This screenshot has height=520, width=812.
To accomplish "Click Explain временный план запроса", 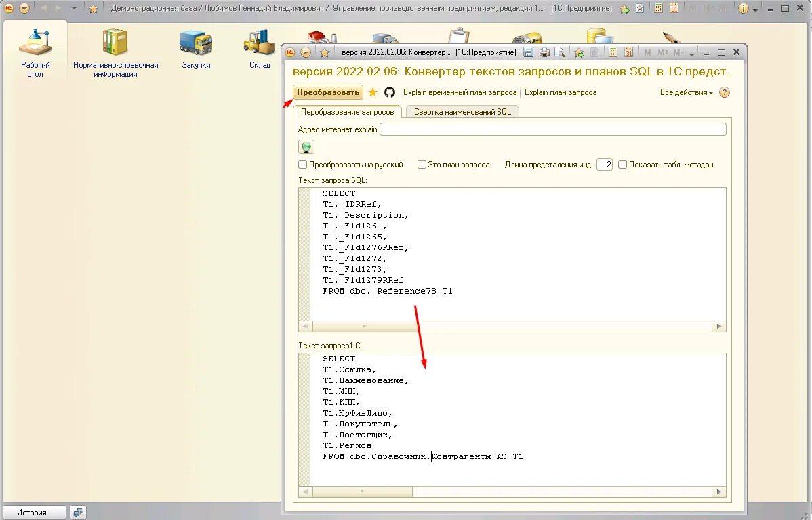I will (460, 92).
